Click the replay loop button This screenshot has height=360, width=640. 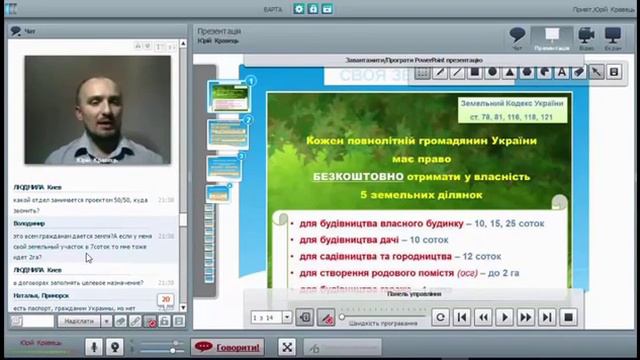coord(440,317)
